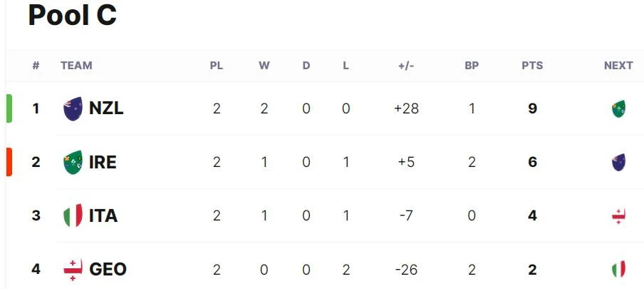Select the NZL team name
Screen dimensions: 644x289
106,108
